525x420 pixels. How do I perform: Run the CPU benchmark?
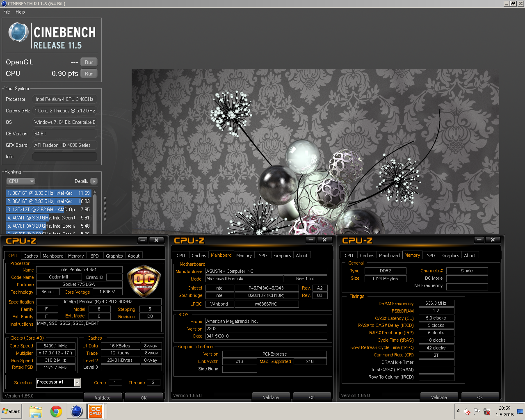89,73
